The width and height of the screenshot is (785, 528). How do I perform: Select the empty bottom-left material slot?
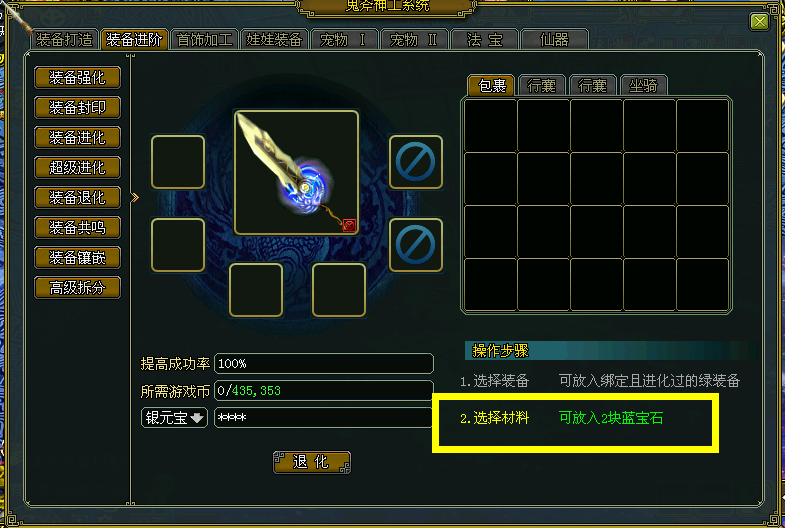(x=256, y=290)
